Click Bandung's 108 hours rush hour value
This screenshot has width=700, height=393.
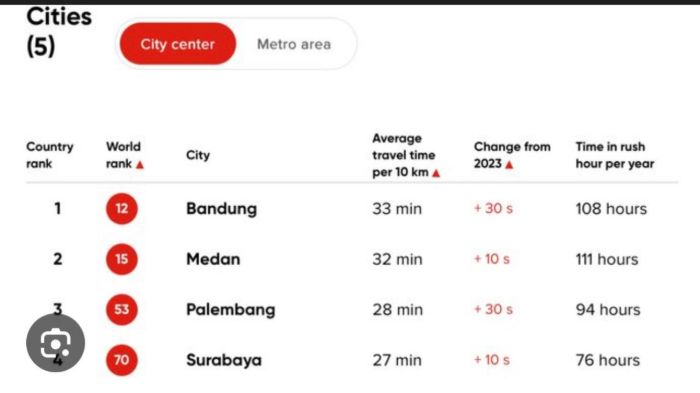pyautogui.click(x=611, y=209)
